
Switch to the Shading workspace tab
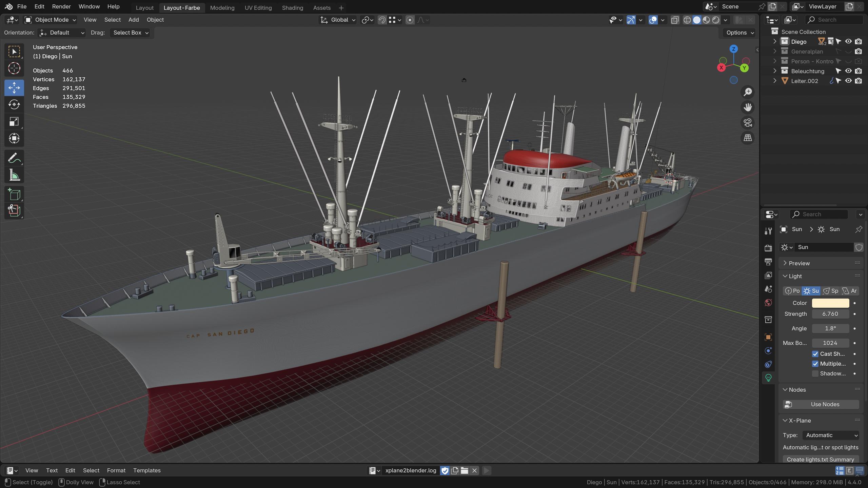coord(292,7)
